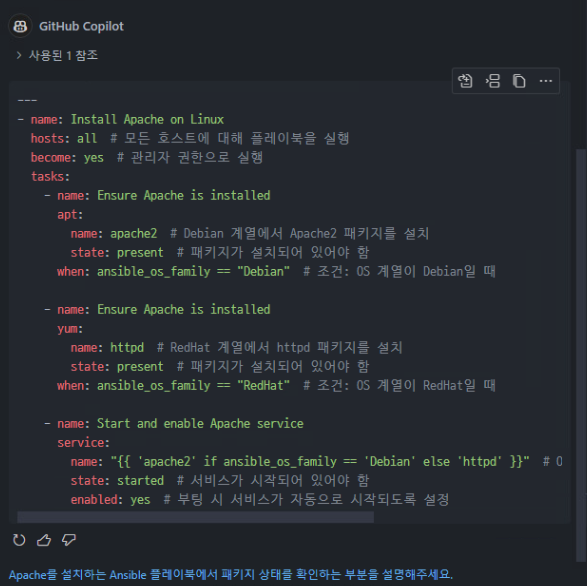Click the vertical chat scrollbar
Screen dimensions: 587x586
click(581, 355)
